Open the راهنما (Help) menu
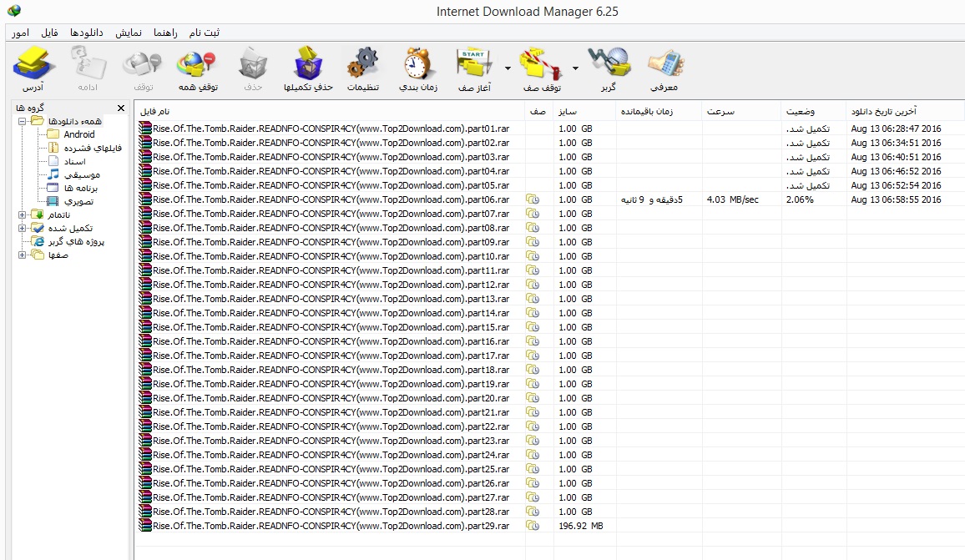 (165, 33)
